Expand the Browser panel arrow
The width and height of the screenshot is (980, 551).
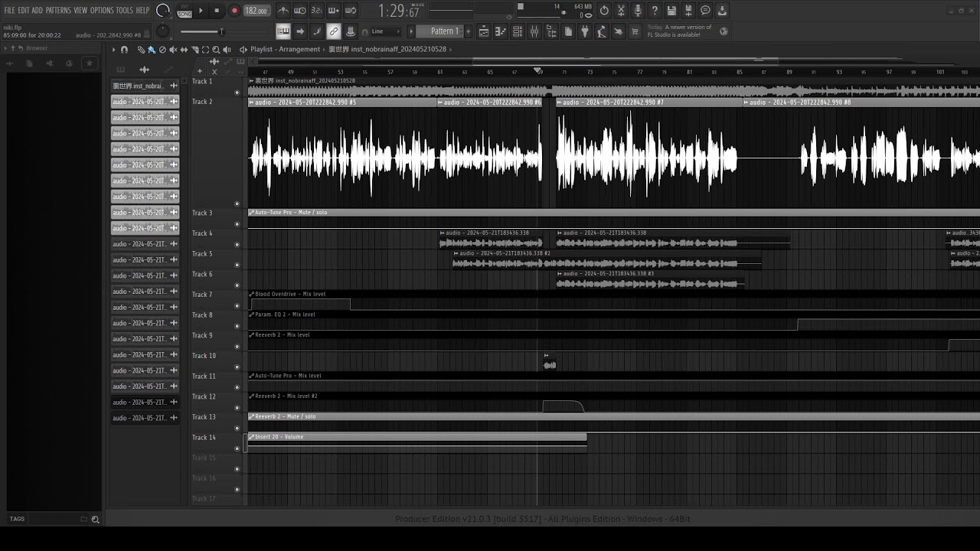5,48
